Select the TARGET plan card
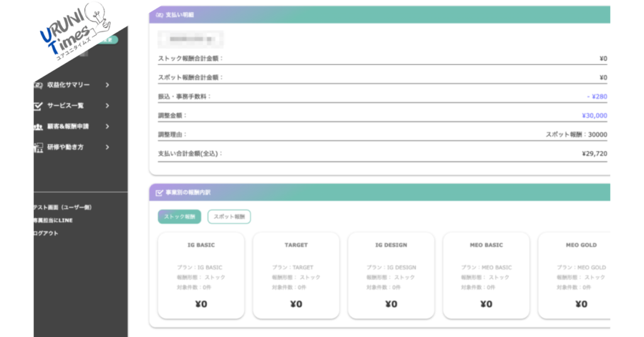The height and width of the screenshot is (337, 644). (x=296, y=275)
